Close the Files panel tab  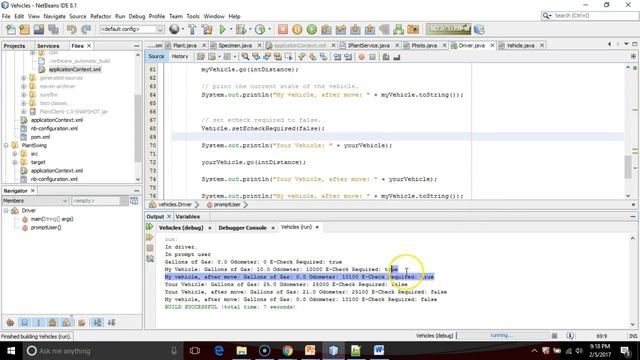[x=89, y=46]
